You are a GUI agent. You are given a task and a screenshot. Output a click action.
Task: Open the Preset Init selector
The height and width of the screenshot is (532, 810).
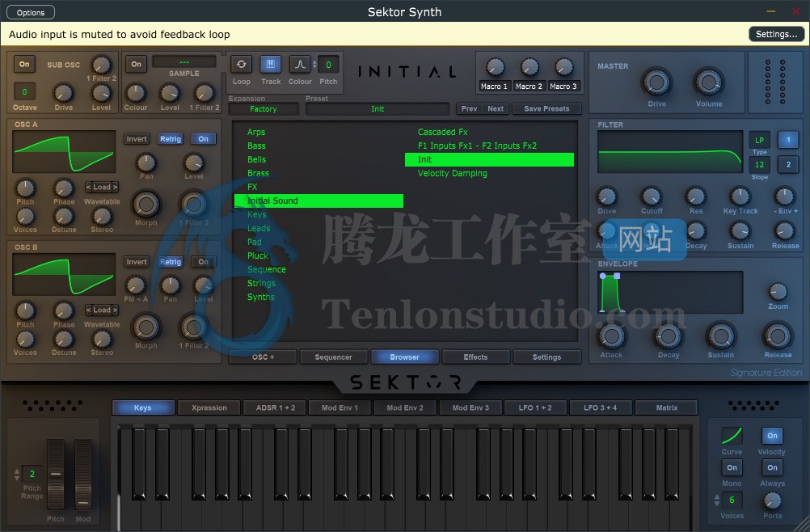coord(378,109)
